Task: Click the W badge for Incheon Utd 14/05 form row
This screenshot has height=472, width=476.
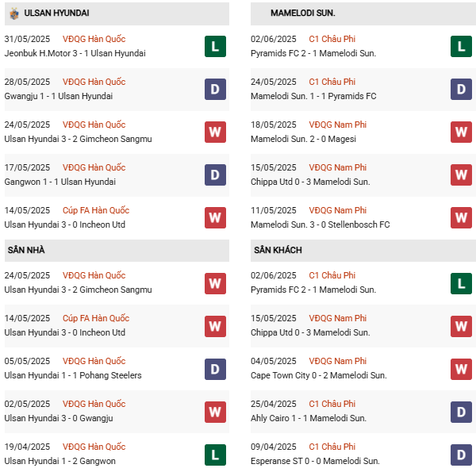Action: pyautogui.click(x=214, y=217)
